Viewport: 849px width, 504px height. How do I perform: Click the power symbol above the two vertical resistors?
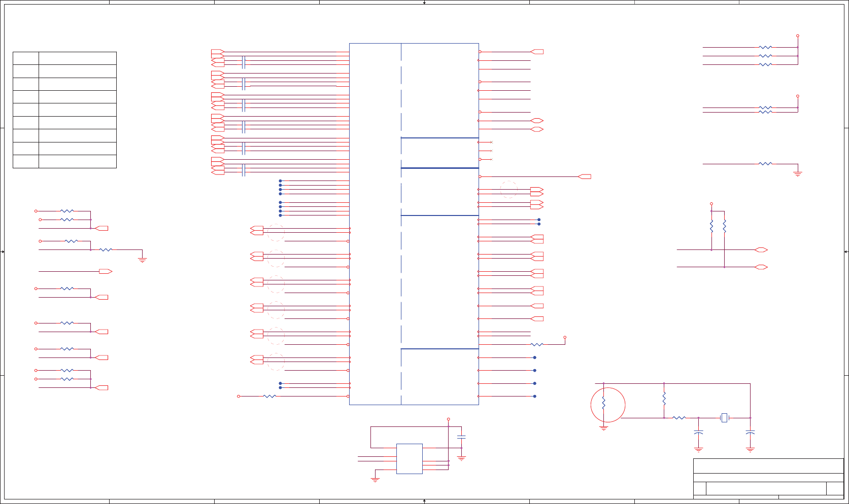point(711,203)
